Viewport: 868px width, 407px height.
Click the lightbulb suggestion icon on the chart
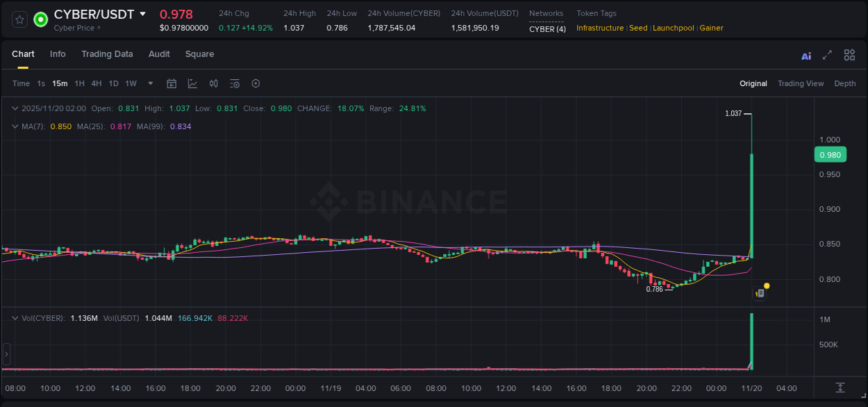coord(766,285)
